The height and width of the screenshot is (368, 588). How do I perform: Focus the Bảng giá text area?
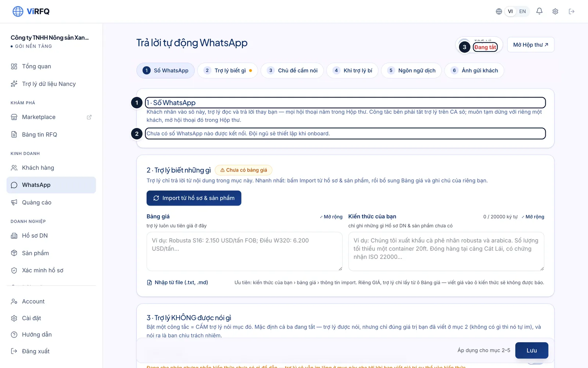click(244, 251)
